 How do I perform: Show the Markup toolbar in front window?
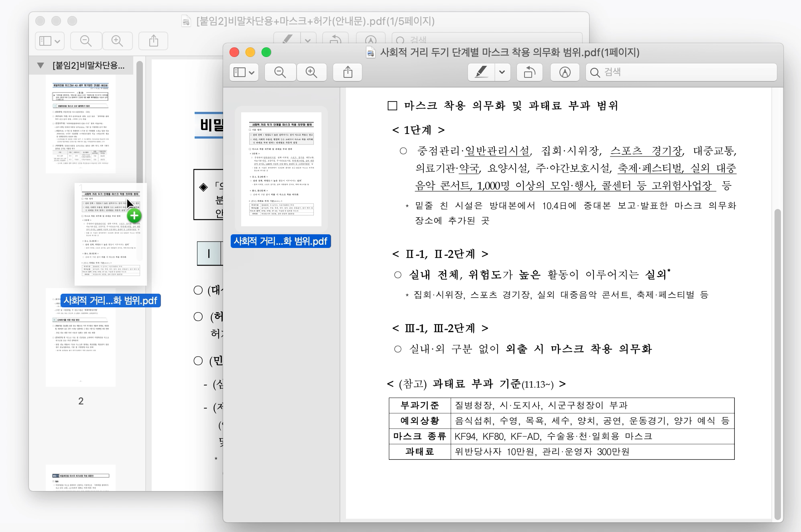[x=565, y=72]
